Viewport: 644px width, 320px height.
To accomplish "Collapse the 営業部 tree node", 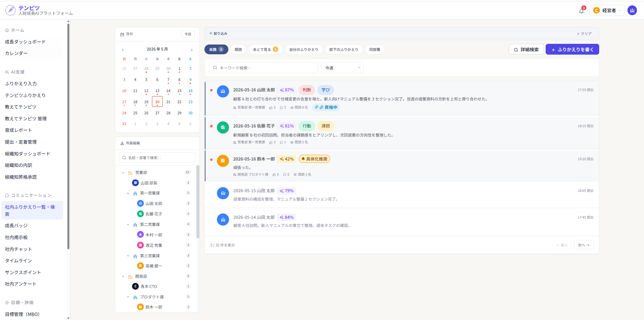I will tap(123, 172).
